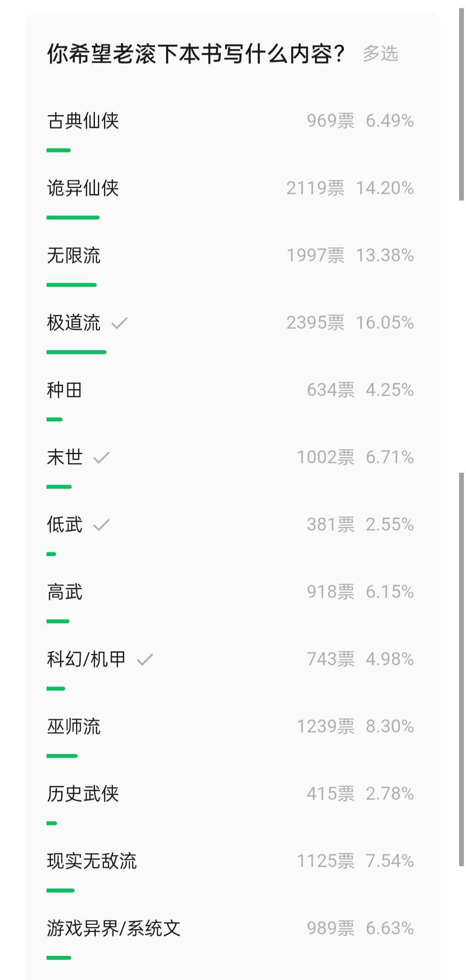The image size is (466, 980).
Task: Click the poll title 你希望老滚下本书写什么内容
Action: point(196,54)
